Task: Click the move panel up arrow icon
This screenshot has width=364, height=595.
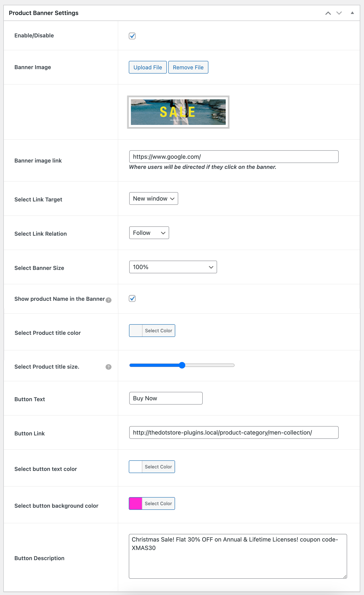Action: click(x=328, y=13)
